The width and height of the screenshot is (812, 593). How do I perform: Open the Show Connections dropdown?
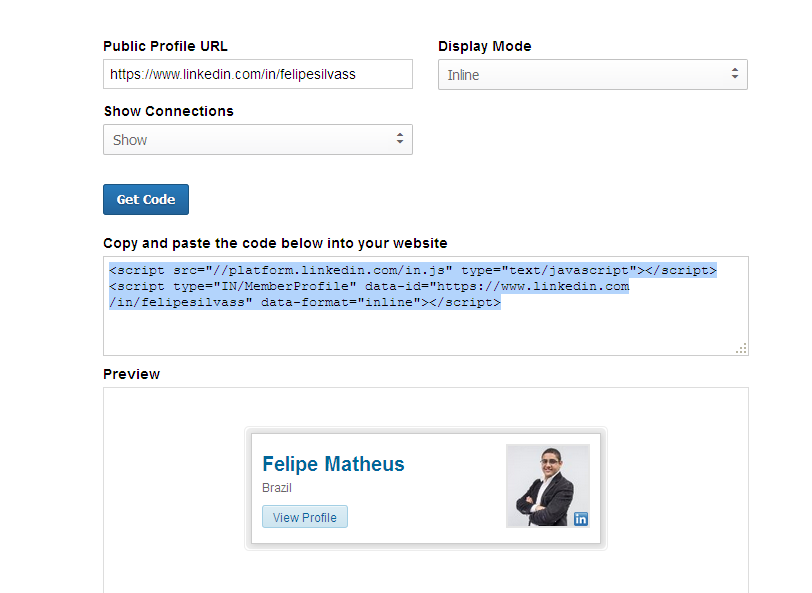click(x=258, y=139)
